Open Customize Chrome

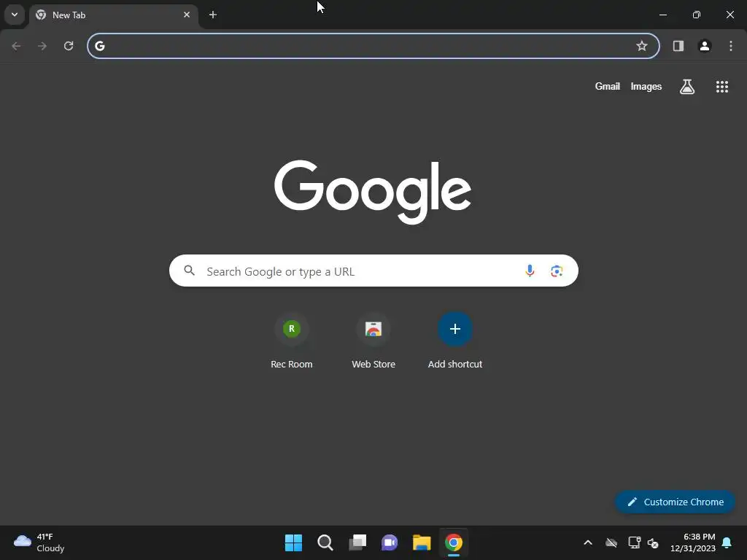(x=675, y=502)
